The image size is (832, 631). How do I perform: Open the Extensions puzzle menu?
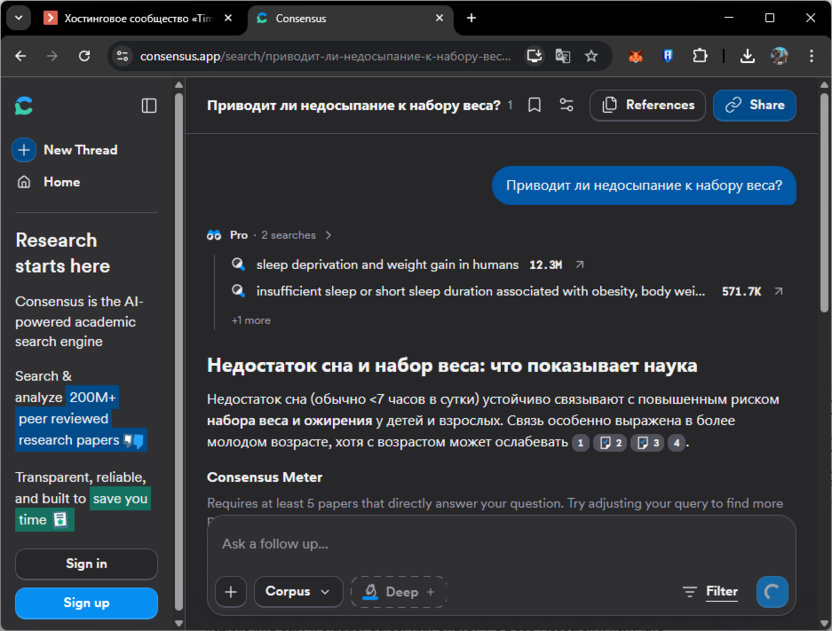(700, 56)
